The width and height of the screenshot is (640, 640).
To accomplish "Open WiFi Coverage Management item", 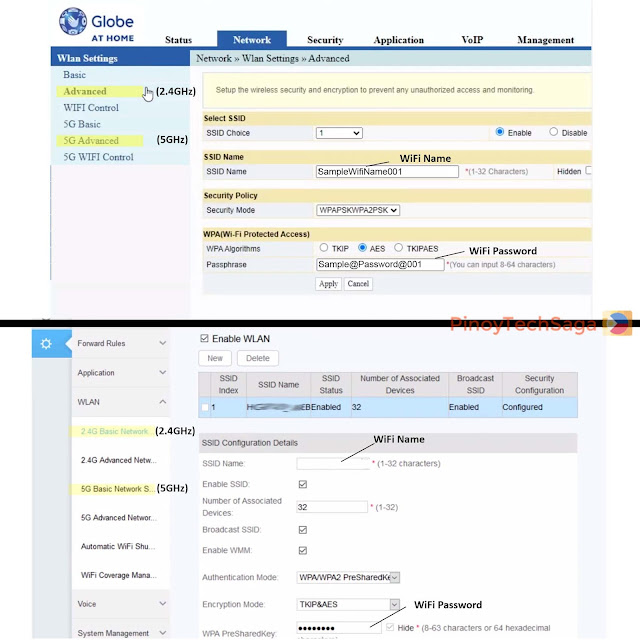I will 119,575.
